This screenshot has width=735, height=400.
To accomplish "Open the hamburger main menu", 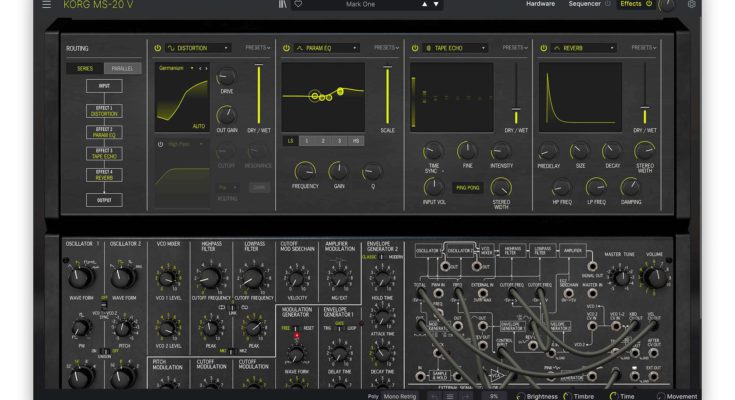I will point(46,5).
